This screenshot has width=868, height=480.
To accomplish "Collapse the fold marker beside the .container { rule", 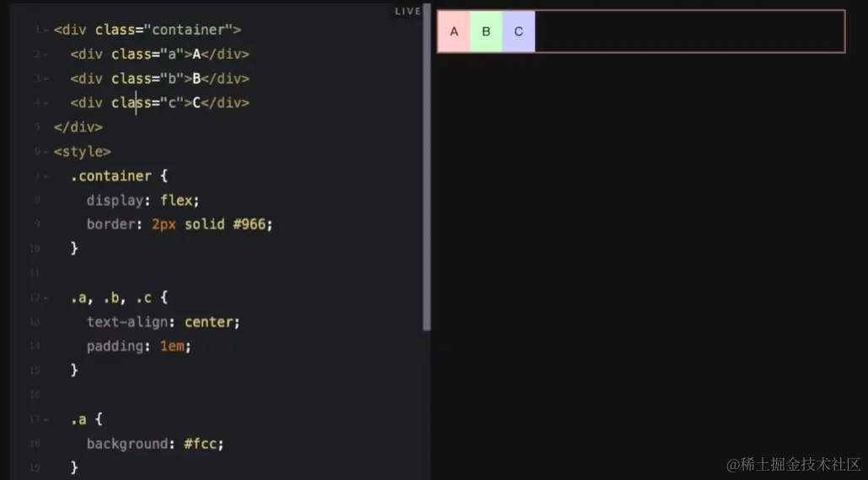I will click(46, 176).
